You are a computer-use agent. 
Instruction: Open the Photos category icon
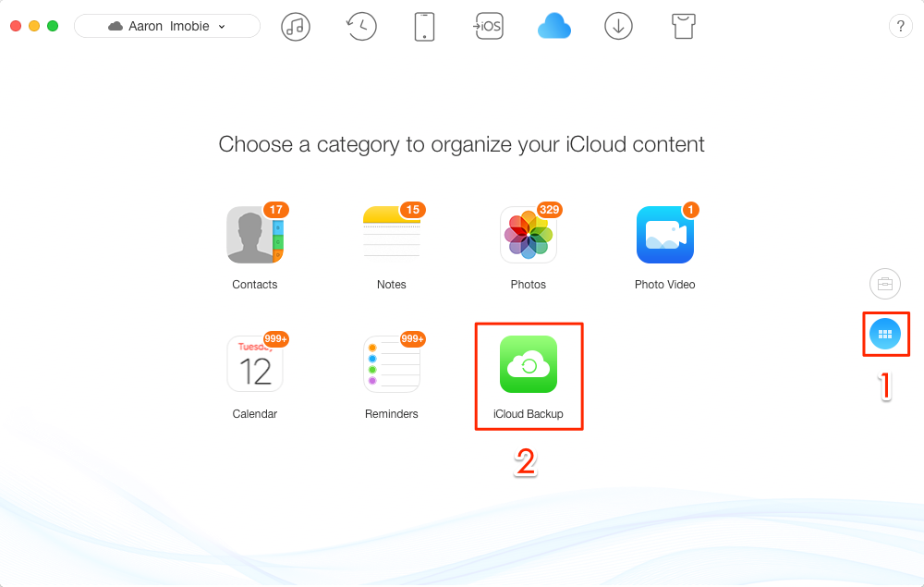point(528,235)
